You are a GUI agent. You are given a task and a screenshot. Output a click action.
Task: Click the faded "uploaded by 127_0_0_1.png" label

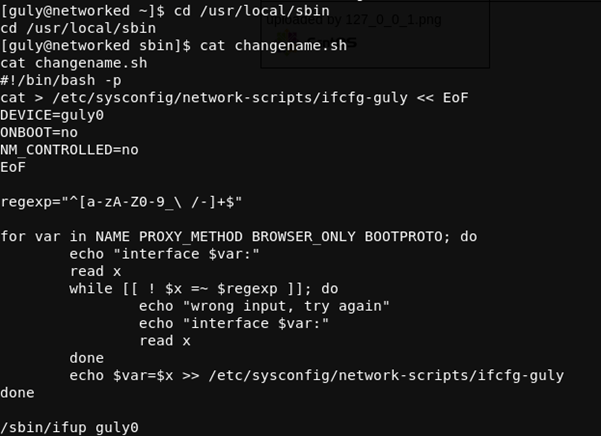point(362,19)
